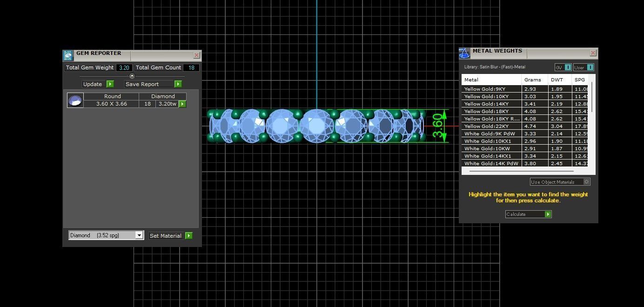The image size is (644, 307).
Task: Toggle the User switch in Metal Weights
Action: 584,67
